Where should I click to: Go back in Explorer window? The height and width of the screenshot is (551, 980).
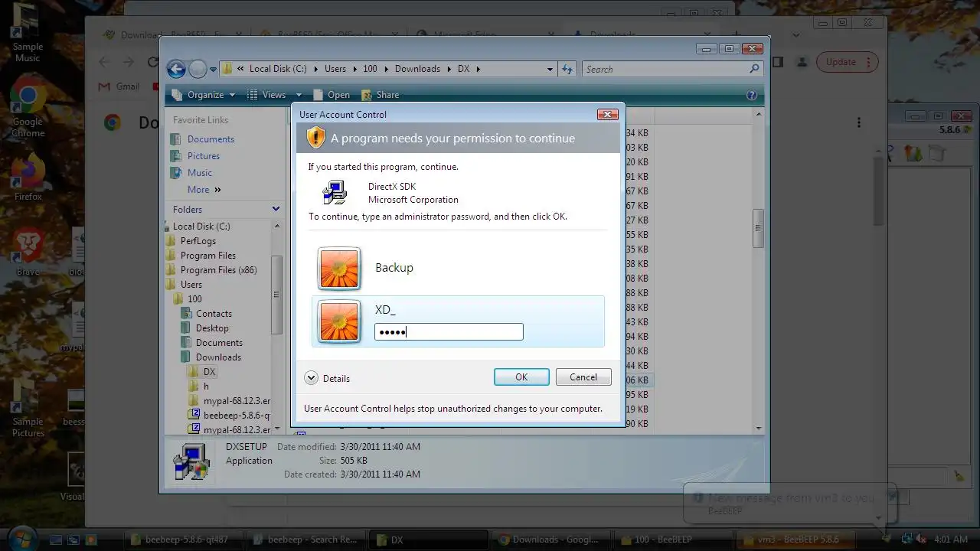pyautogui.click(x=176, y=69)
